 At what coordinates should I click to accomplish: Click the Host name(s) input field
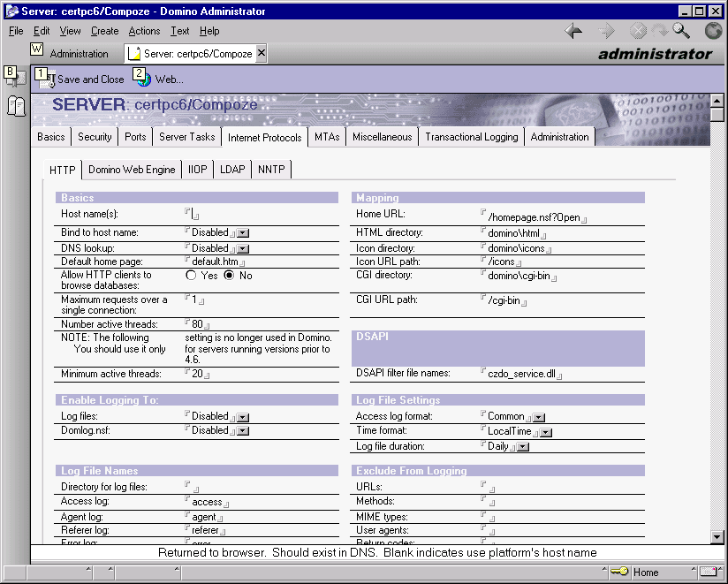click(x=193, y=215)
